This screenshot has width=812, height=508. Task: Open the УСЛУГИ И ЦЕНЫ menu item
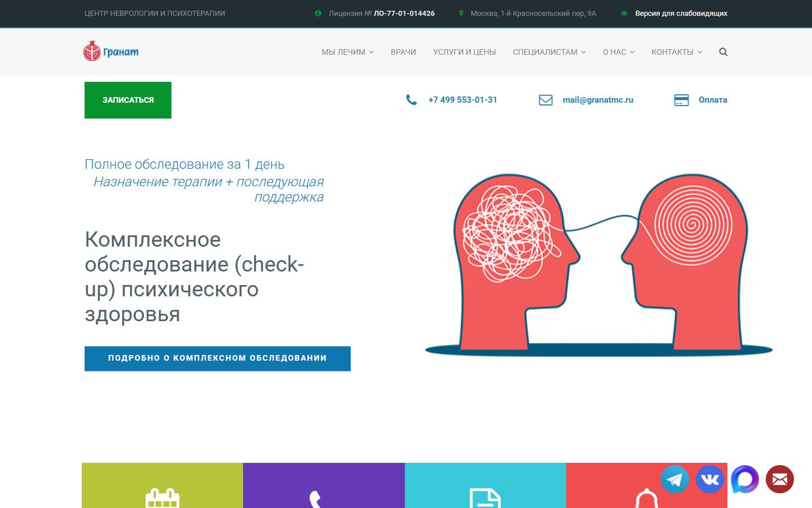465,52
